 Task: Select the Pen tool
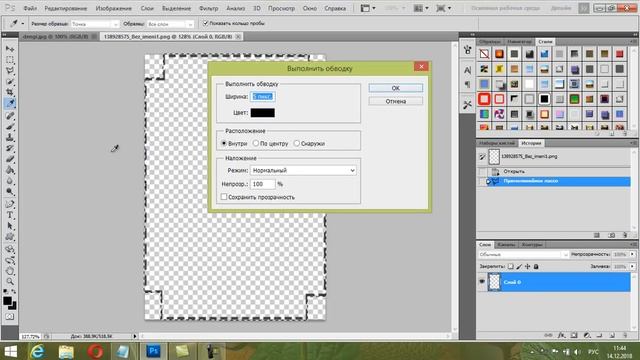[10, 204]
